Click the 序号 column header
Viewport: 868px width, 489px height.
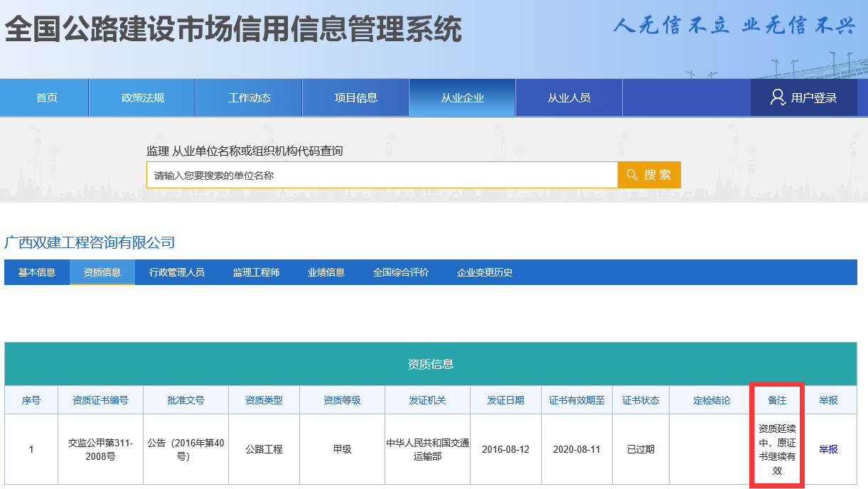point(31,400)
